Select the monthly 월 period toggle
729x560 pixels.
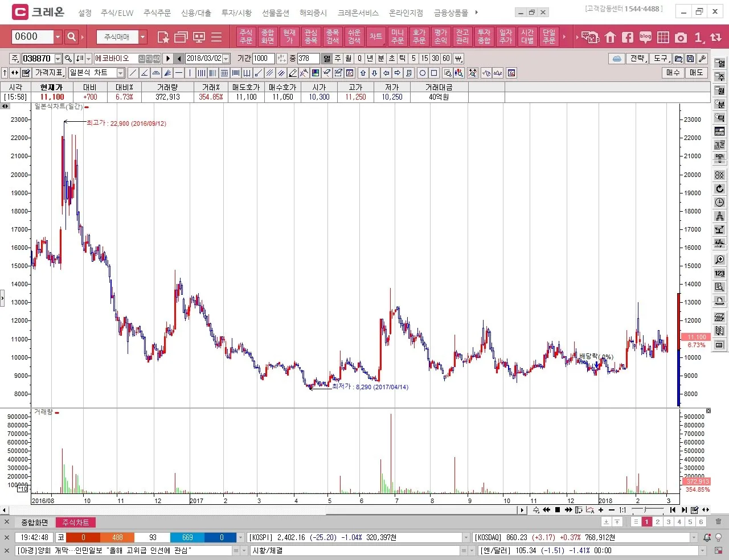(349, 59)
